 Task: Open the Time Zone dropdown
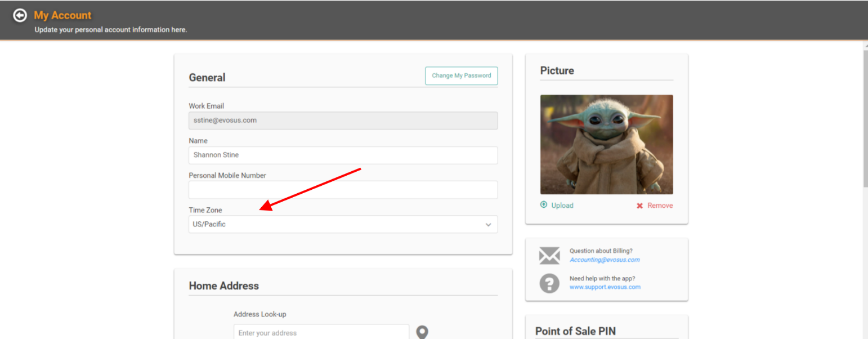pyautogui.click(x=338, y=224)
